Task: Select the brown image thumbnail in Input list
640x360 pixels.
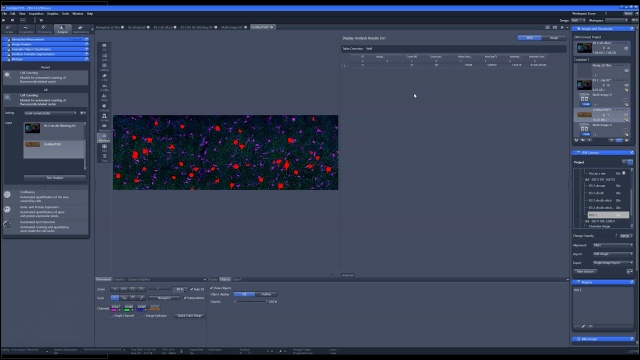Action: coord(32,144)
